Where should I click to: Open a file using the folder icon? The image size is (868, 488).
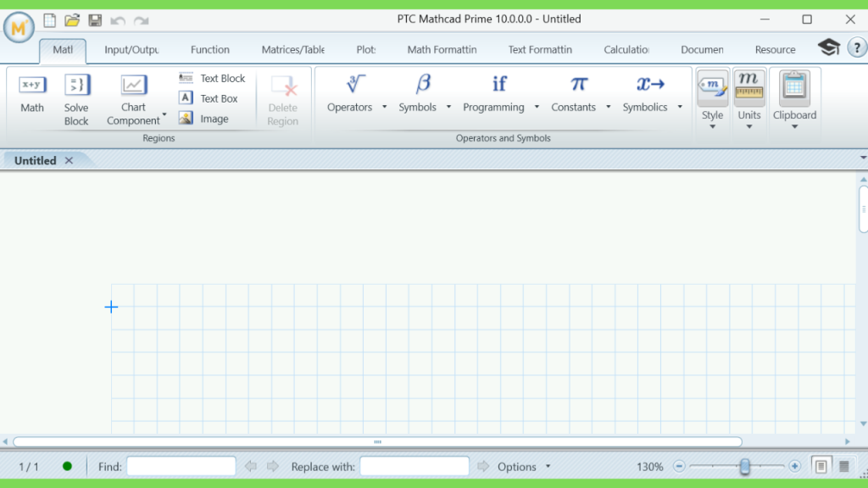(x=72, y=20)
